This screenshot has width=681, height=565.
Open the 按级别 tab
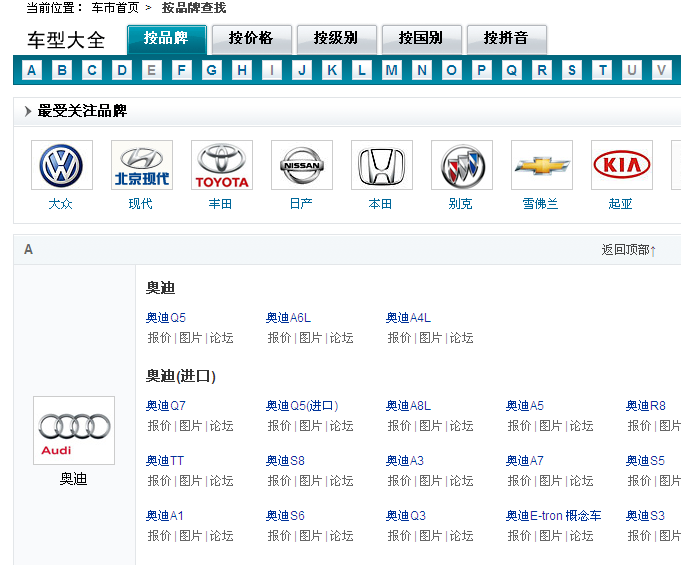point(336,39)
